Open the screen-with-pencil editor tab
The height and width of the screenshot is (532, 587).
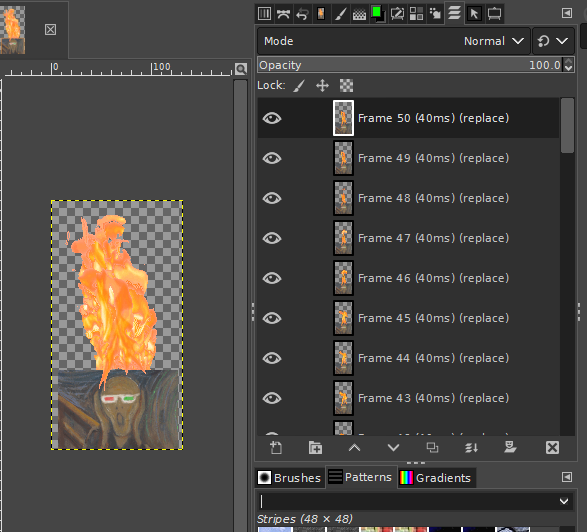397,14
